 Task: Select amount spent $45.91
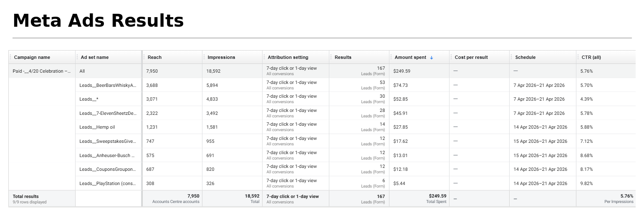[x=401, y=113]
